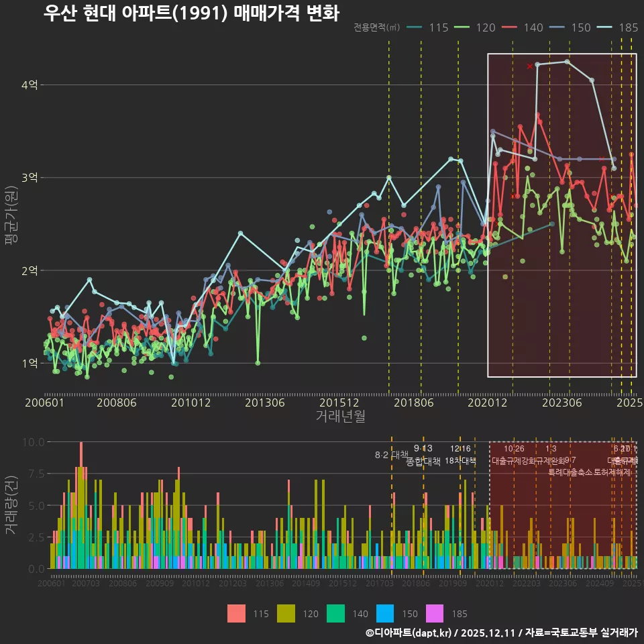
Task: Click the red X marker near 4억
Action: 530,66
